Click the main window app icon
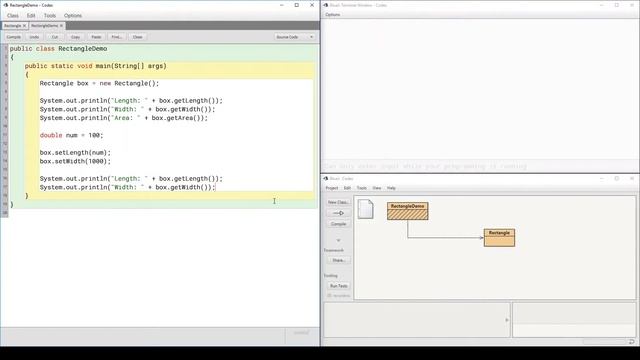The height and width of the screenshot is (360, 640). 326,179
